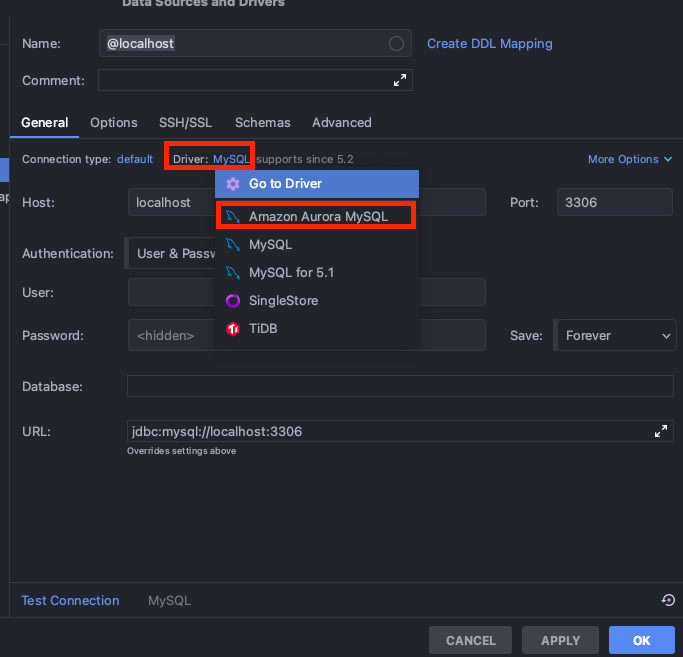Click the color circle in Name field
Viewport: 683px width, 657px height.
396,44
